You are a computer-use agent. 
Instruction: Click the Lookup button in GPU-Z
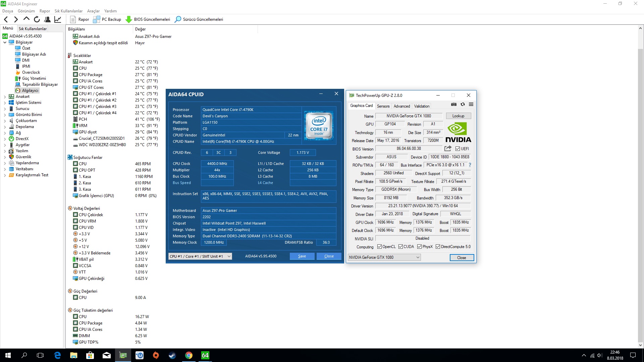458,116
